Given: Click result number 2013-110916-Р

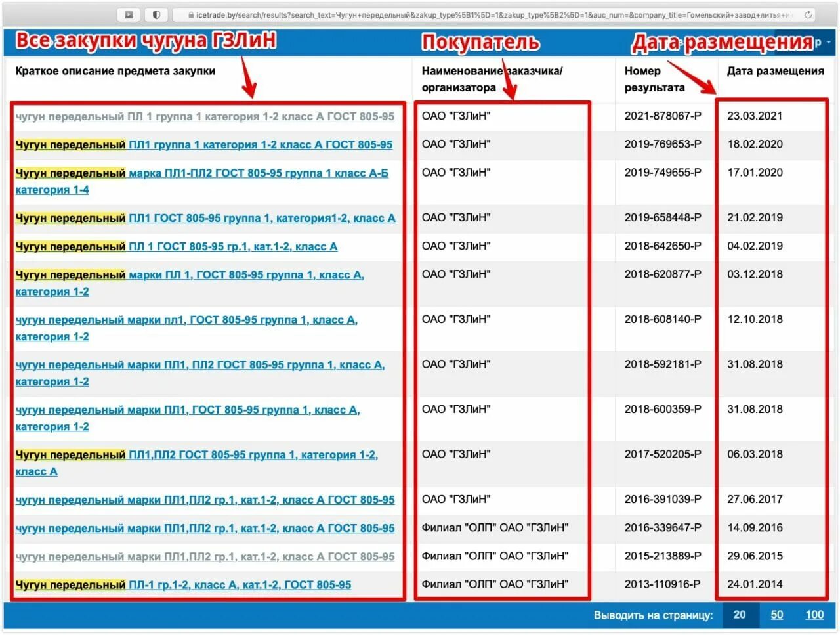Looking at the screenshot, I should [x=663, y=584].
